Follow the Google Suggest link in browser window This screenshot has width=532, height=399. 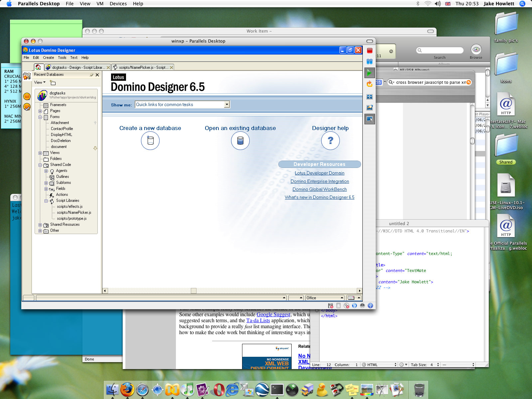tap(273, 315)
